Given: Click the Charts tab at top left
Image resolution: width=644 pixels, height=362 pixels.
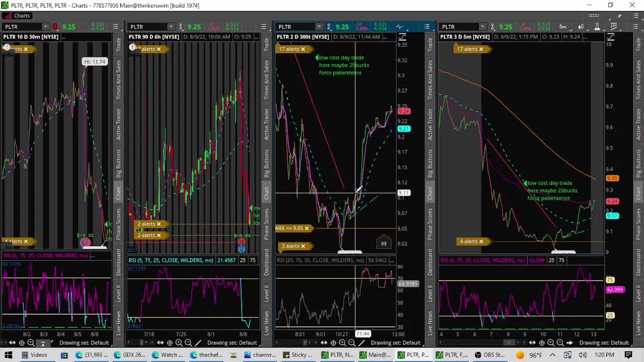Looking at the screenshot, I should pyautogui.click(x=18, y=16).
